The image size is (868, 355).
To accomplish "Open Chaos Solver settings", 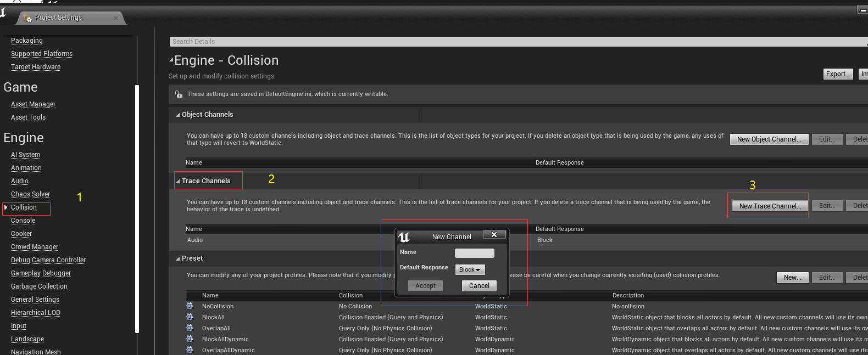I will (x=30, y=194).
